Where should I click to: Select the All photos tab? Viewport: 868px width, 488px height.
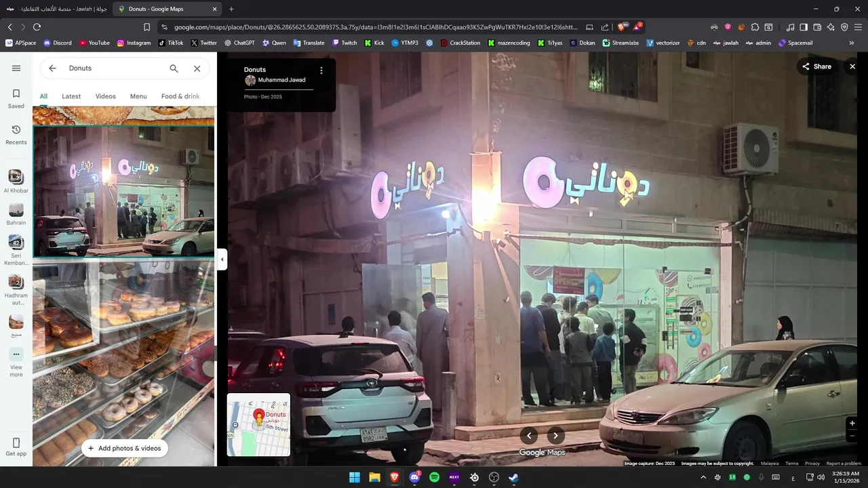tap(43, 96)
